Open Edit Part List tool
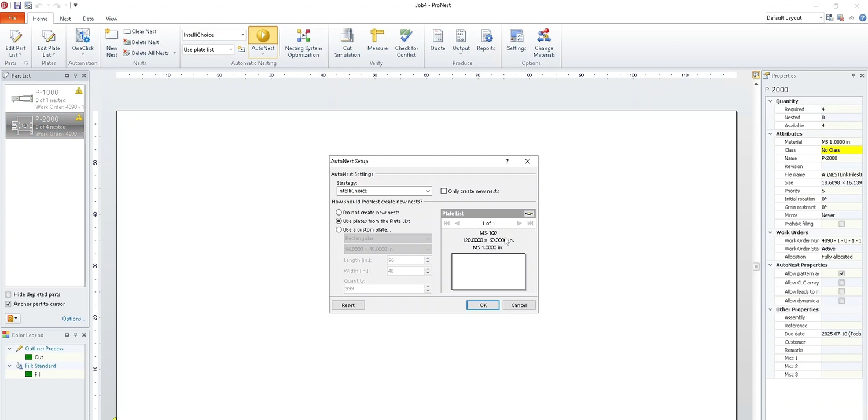Screen dimensions: 868x420 coord(16,43)
